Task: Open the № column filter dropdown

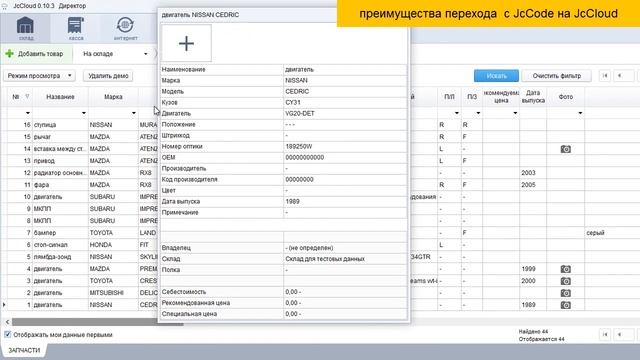Action: pyautogui.click(x=27, y=113)
